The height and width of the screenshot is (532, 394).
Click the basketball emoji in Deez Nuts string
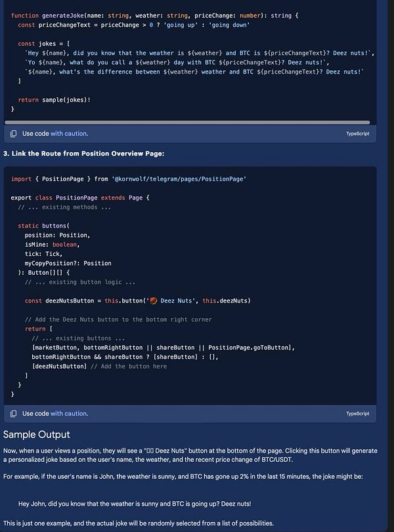click(x=153, y=300)
